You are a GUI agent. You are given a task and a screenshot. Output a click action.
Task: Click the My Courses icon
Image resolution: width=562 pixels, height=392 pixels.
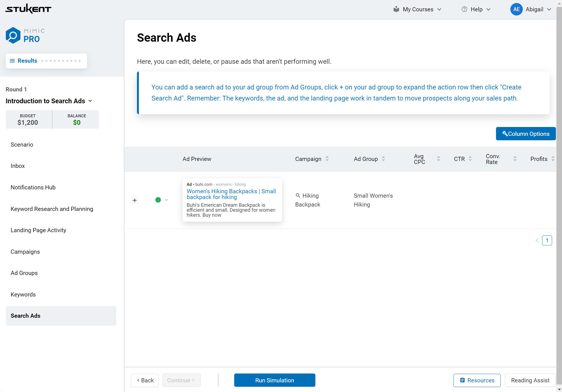396,9
